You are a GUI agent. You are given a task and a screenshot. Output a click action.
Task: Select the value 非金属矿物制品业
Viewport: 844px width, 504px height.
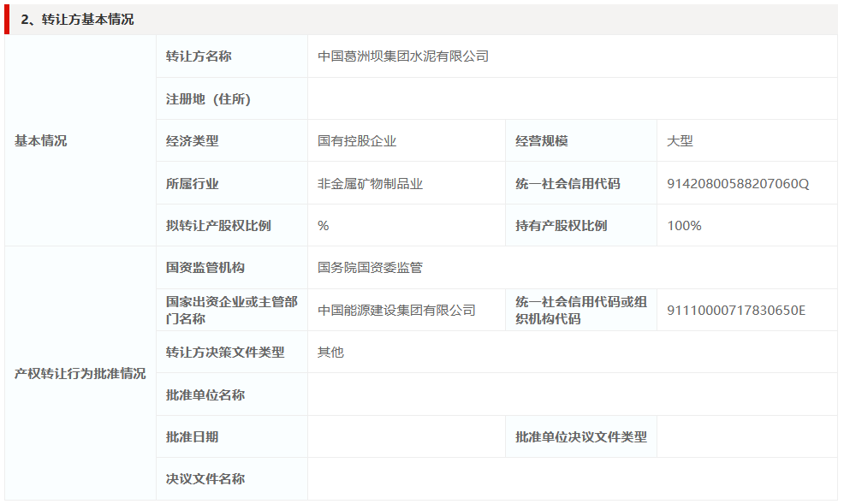(371, 183)
